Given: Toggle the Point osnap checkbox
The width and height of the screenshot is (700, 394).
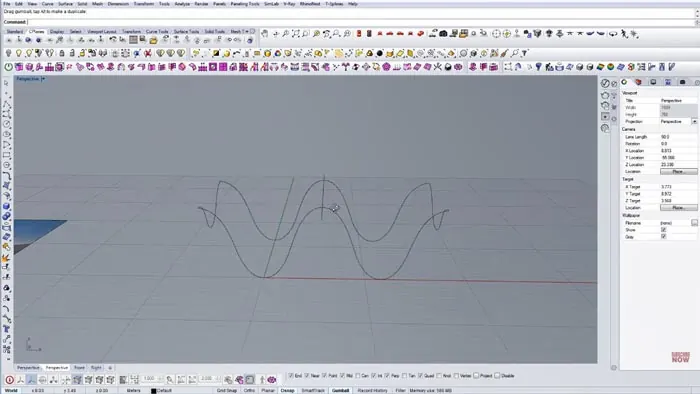Looking at the screenshot, I should point(325,376).
